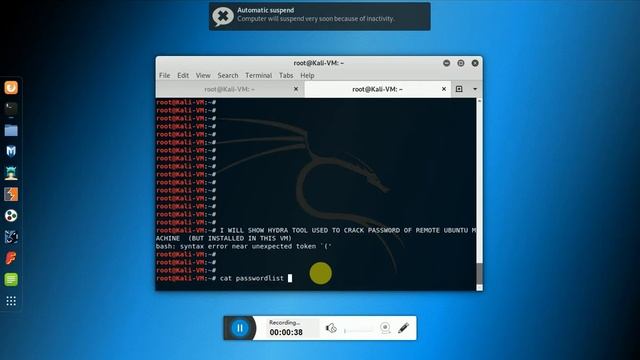Open the green notes dock icon
Image resolution: width=640 pixels, height=360 pixels.
tap(11, 280)
